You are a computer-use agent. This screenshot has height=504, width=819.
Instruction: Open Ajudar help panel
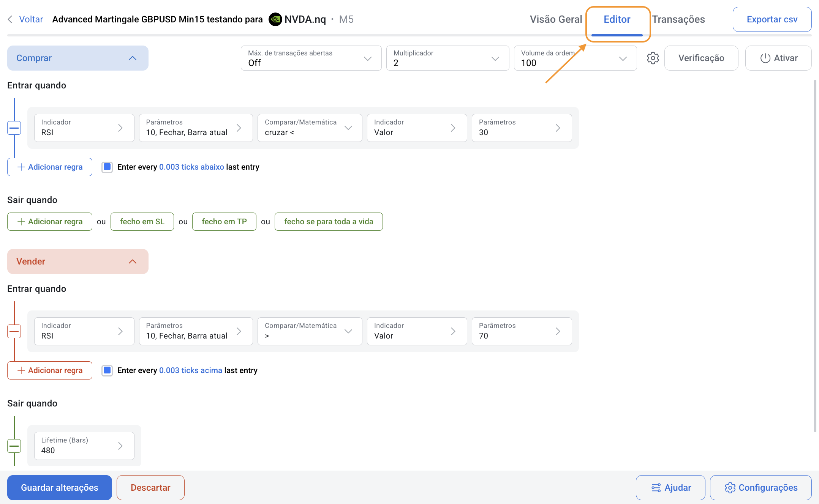tap(670, 488)
